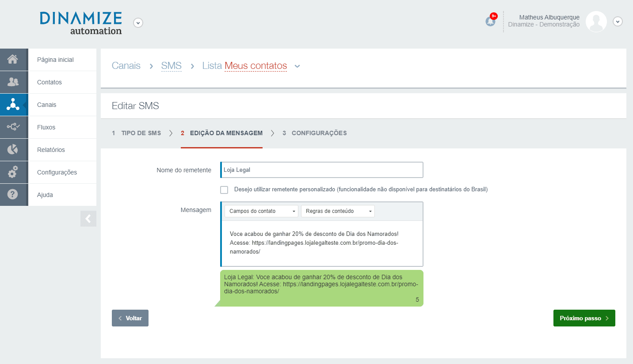Click the contacts people icon
Image resolution: width=633 pixels, height=364 pixels.
tap(13, 82)
